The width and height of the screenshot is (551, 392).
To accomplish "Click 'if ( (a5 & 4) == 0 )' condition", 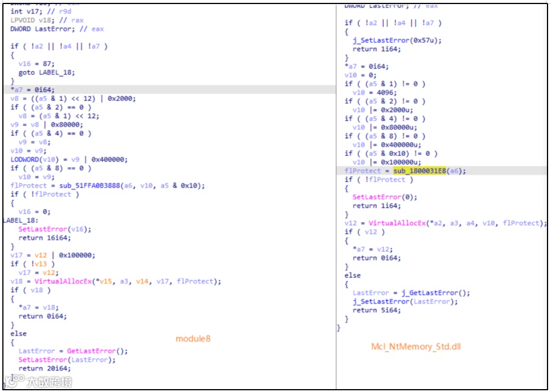I will point(51,133).
